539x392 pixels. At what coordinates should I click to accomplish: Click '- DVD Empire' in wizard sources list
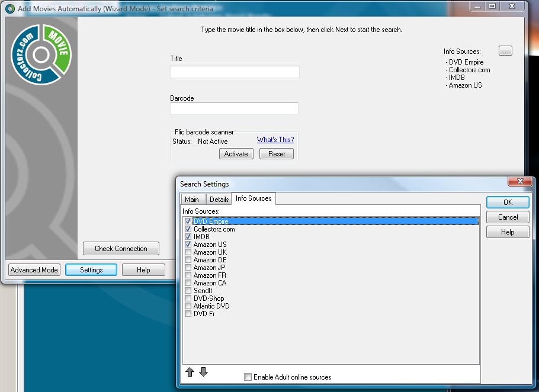coord(464,62)
